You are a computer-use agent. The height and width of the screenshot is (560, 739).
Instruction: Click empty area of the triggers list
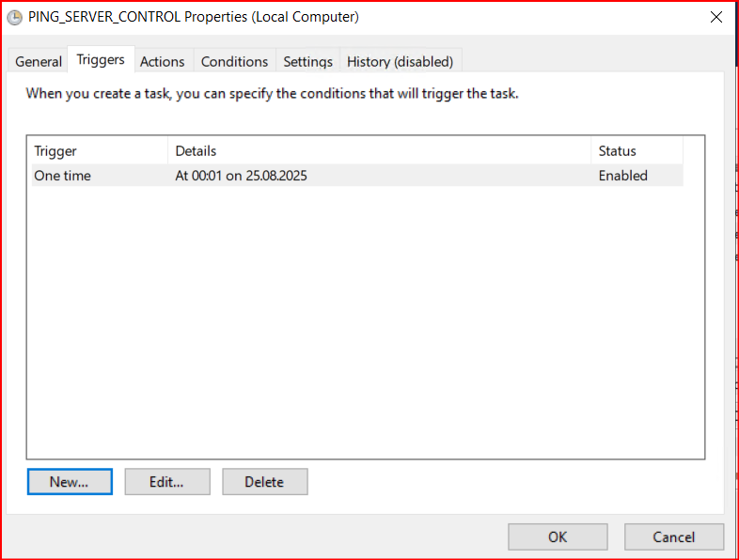[x=365, y=320]
